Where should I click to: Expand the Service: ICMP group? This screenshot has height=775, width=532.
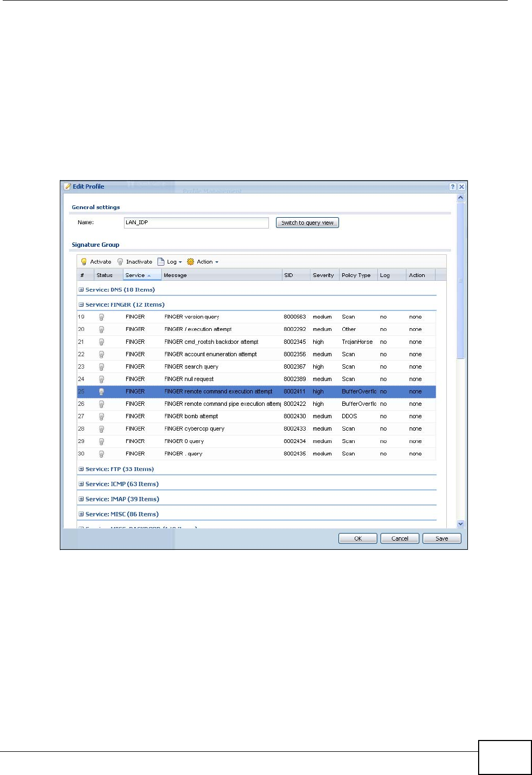click(81, 484)
